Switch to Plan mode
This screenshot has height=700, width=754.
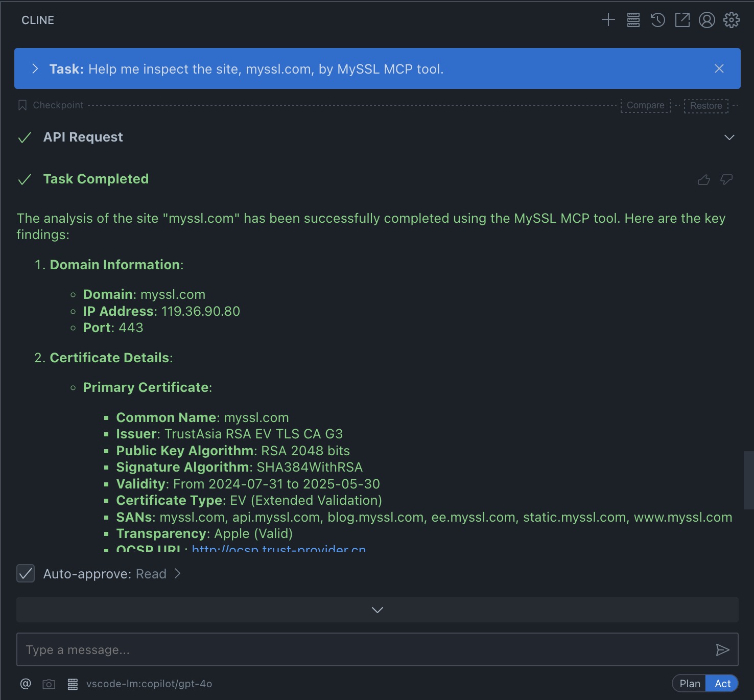(x=690, y=684)
